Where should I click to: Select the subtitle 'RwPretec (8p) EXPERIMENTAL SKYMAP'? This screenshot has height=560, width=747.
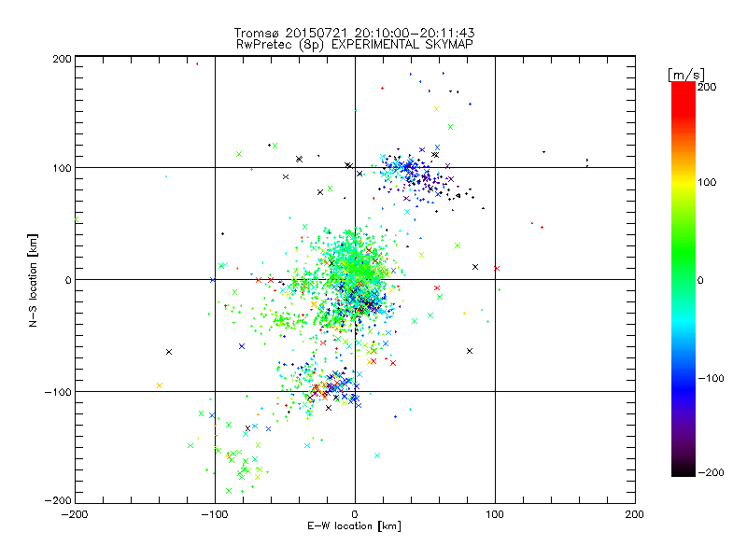(x=355, y=45)
